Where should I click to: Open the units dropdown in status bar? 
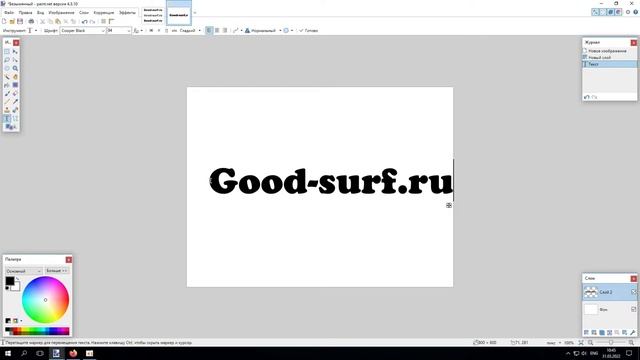click(554, 343)
